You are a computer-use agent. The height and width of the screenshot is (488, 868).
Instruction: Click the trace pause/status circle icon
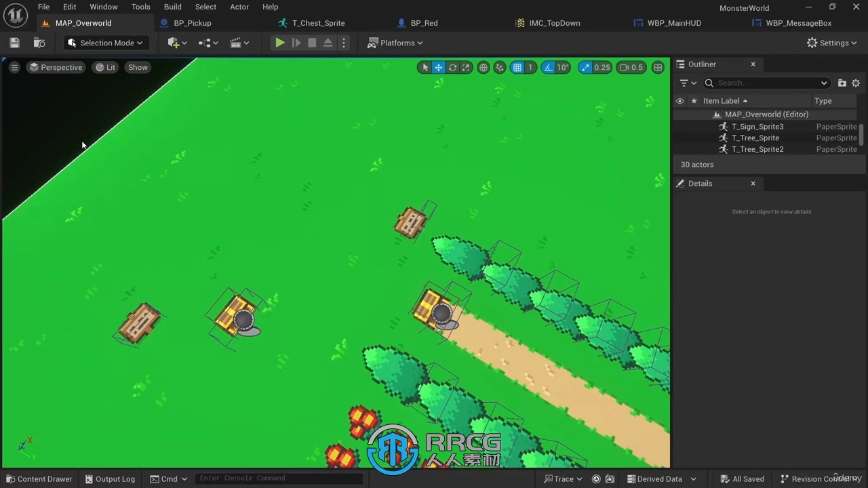pyautogui.click(x=596, y=479)
